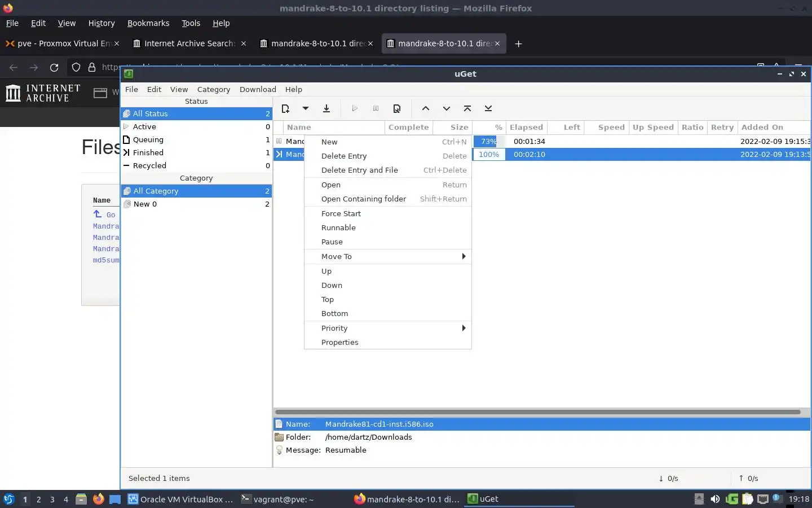
Task: Sort downloads by Name column header
Action: [x=334, y=127]
